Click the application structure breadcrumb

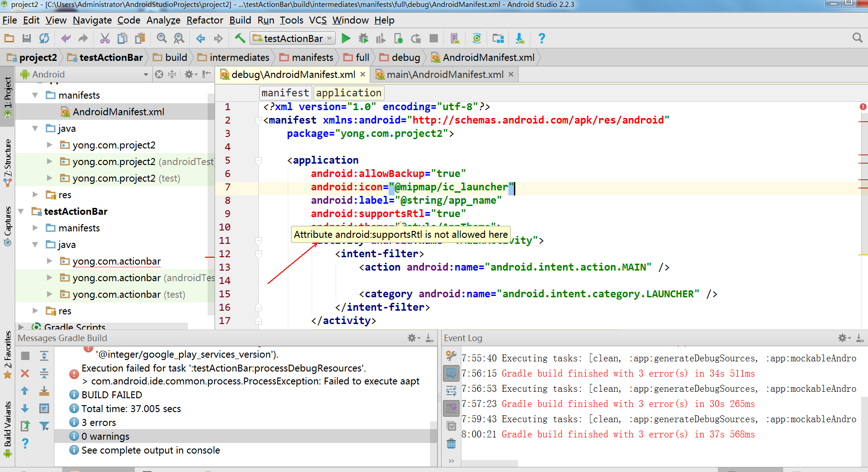(x=349, y=93)
